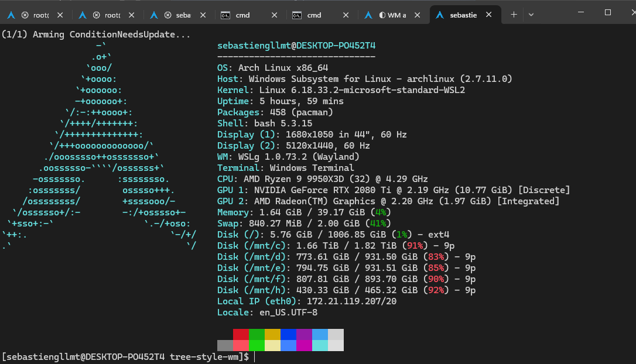Click the pale yellow swatch in bottom row
This screenshot has height=364, width=636.
(x=272, y=345)
